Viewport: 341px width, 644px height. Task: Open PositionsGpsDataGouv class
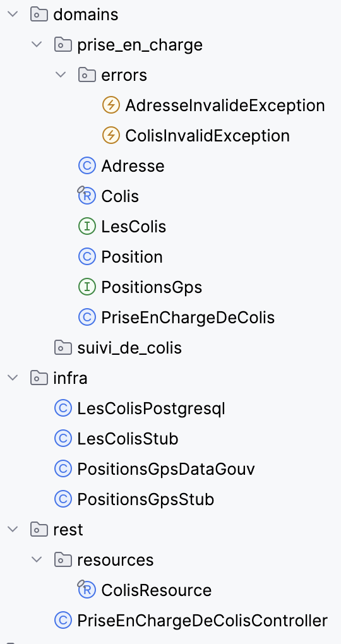(166, 468)
